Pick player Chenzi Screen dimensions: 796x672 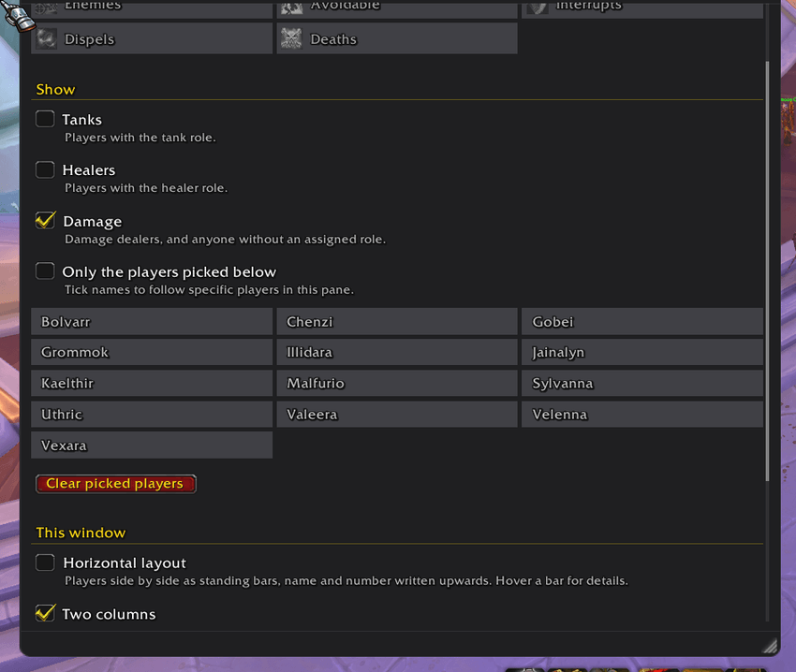point(397,322)
